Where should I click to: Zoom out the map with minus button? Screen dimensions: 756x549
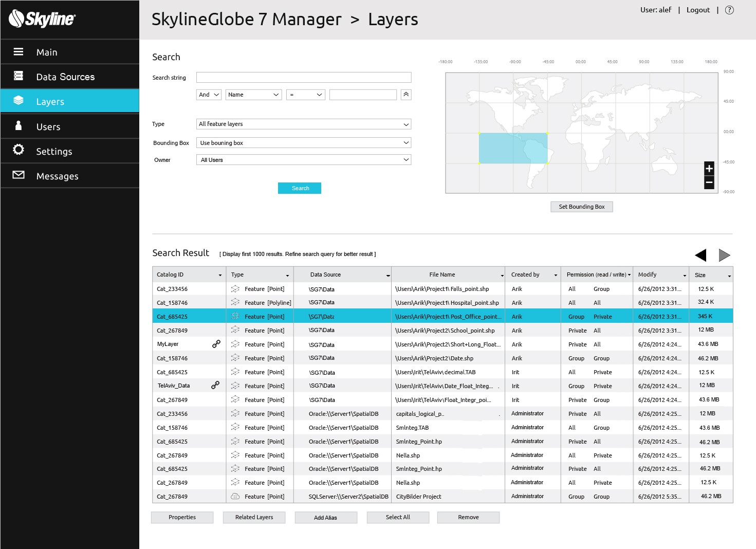coord(709,182)
